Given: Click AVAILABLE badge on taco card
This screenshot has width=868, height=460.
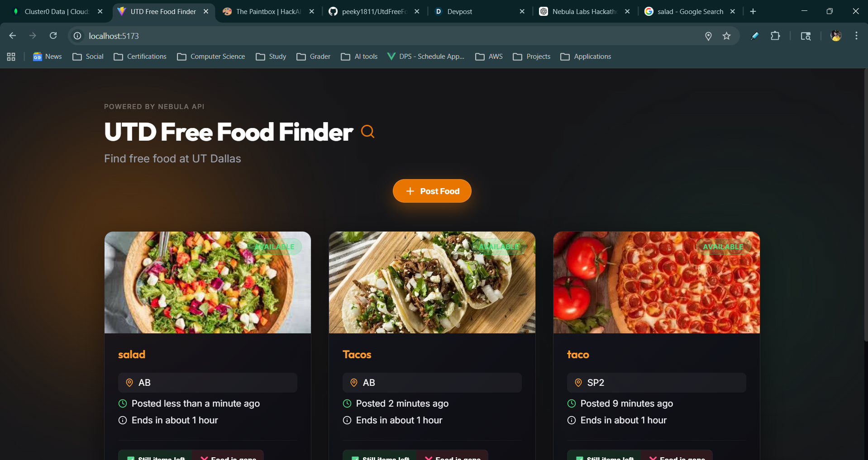Looking at the screenshot, I should point(723,247).
